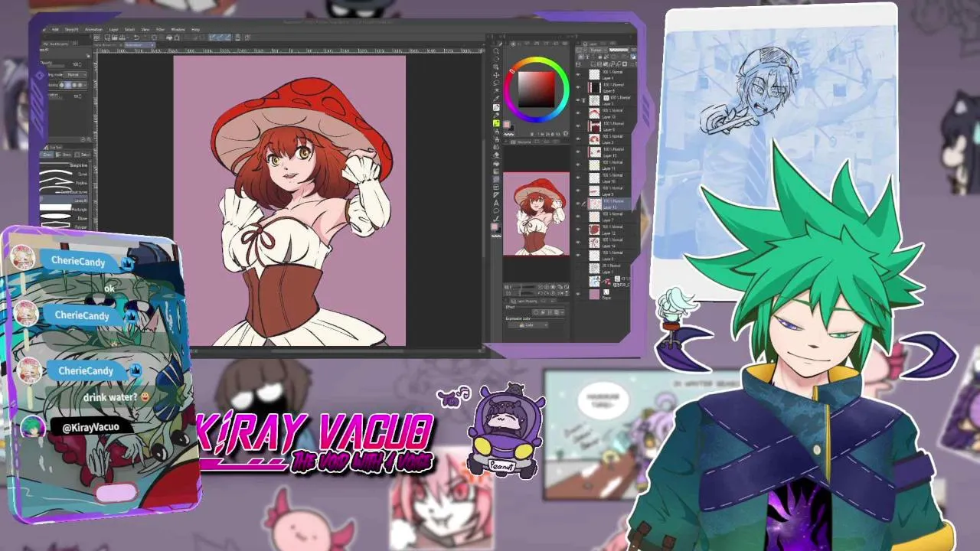Hide Layer 12 via its eye icon
The image size is (980, 551).
click(578, 229)
